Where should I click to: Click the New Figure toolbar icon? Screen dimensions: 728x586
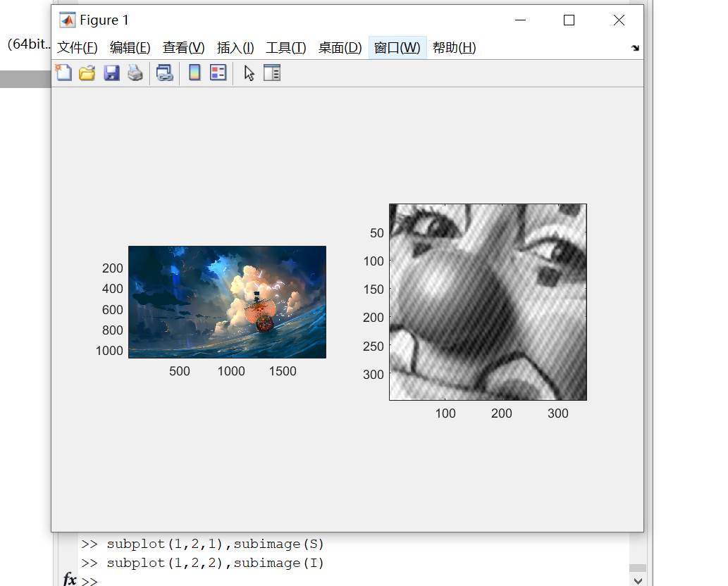point(63,73)
